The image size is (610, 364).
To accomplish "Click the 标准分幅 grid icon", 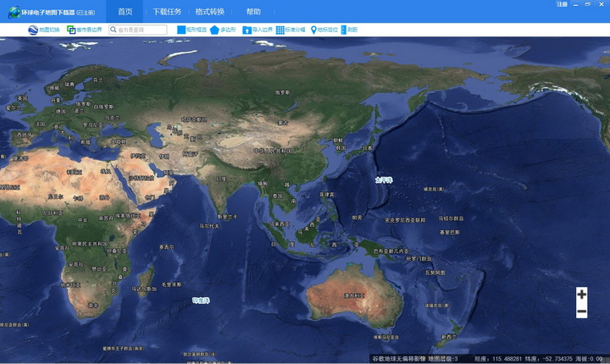I will click(x=280, y=30).
